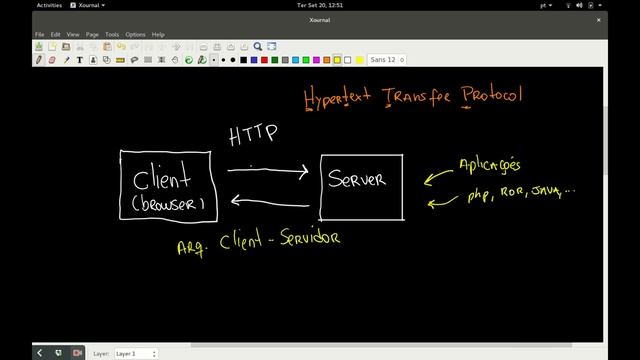Screen dimensions: 640x360
Task: Pick the white color swatch
Action: (x=347, y=60)
